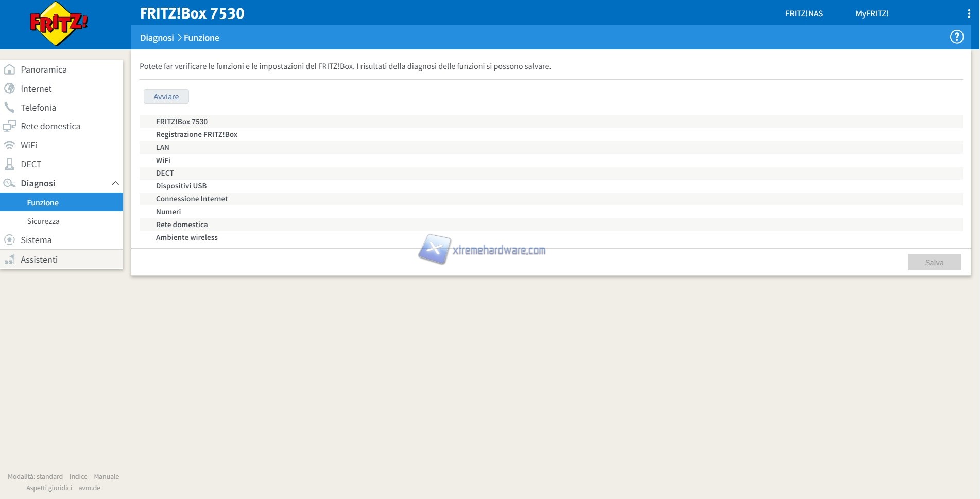
Task: Open MyFRITZ! link in header
Action: tap(872, 14)
